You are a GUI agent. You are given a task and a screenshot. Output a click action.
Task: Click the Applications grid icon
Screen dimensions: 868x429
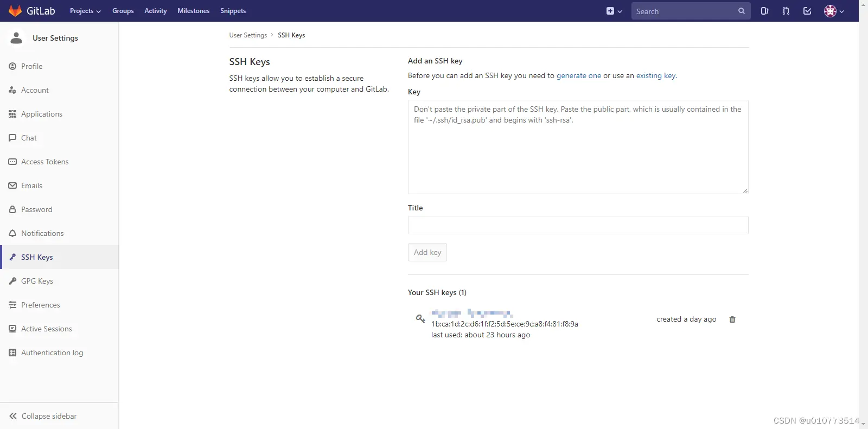coord(12,114)
